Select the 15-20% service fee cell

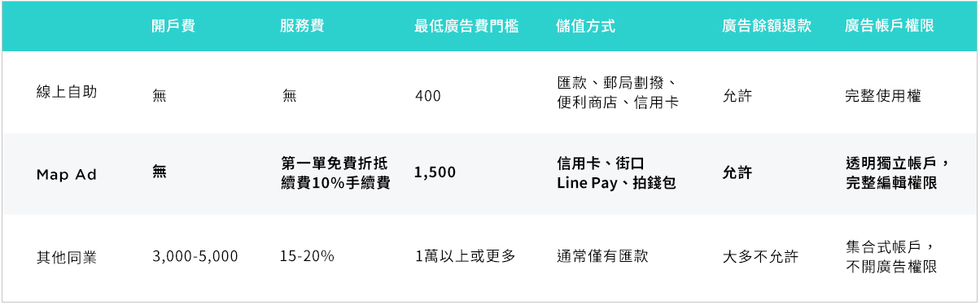pyautogui.click(x=307, y=256)
